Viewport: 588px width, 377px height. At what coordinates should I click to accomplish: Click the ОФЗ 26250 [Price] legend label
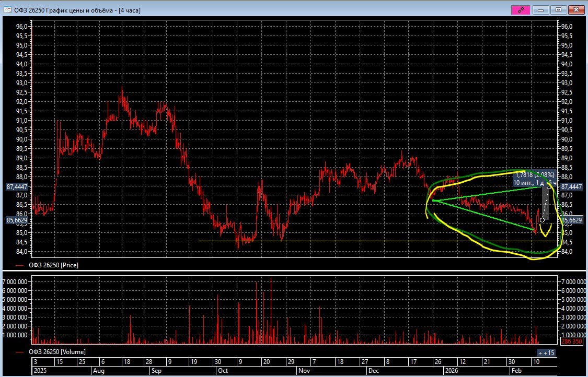[53, 265]
